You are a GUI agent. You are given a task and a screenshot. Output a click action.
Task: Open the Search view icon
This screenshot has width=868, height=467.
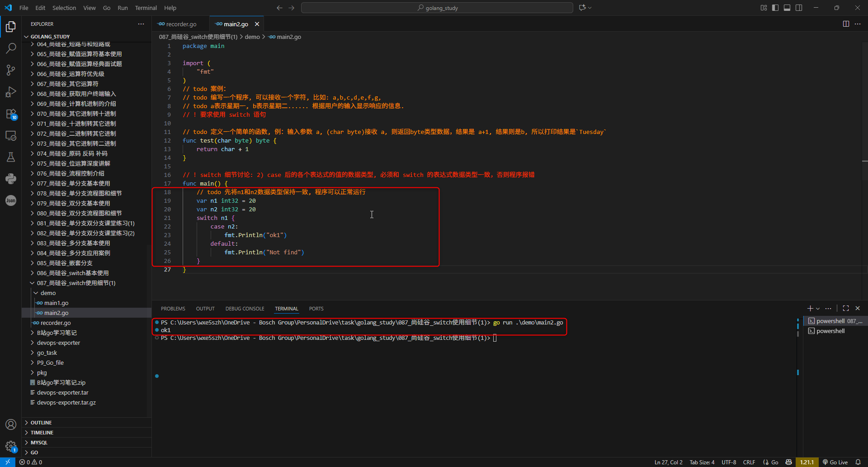tap(11, 48)
